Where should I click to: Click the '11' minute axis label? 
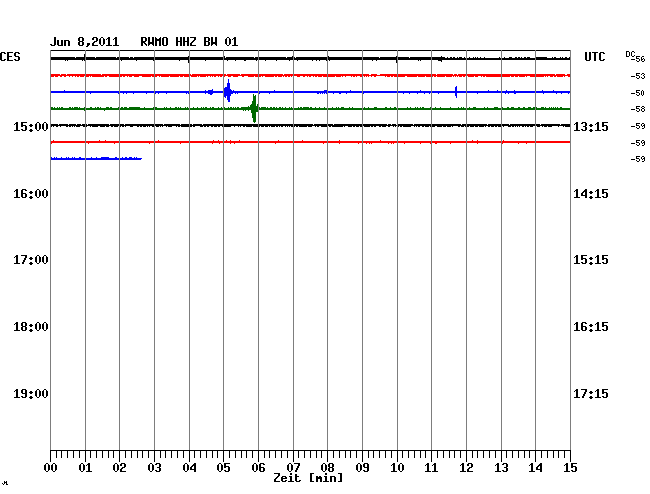click(x=432, y=468)
